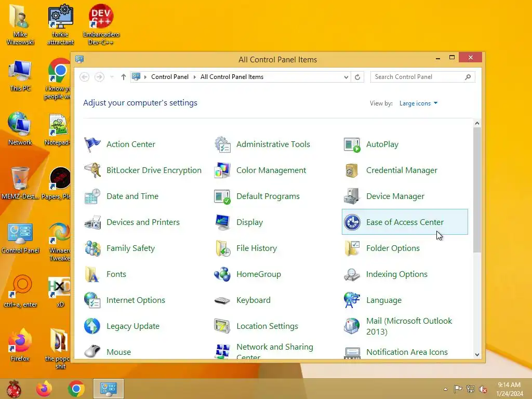Click the Back navigation button
The image size is (532, 399).
pos(85,77)
